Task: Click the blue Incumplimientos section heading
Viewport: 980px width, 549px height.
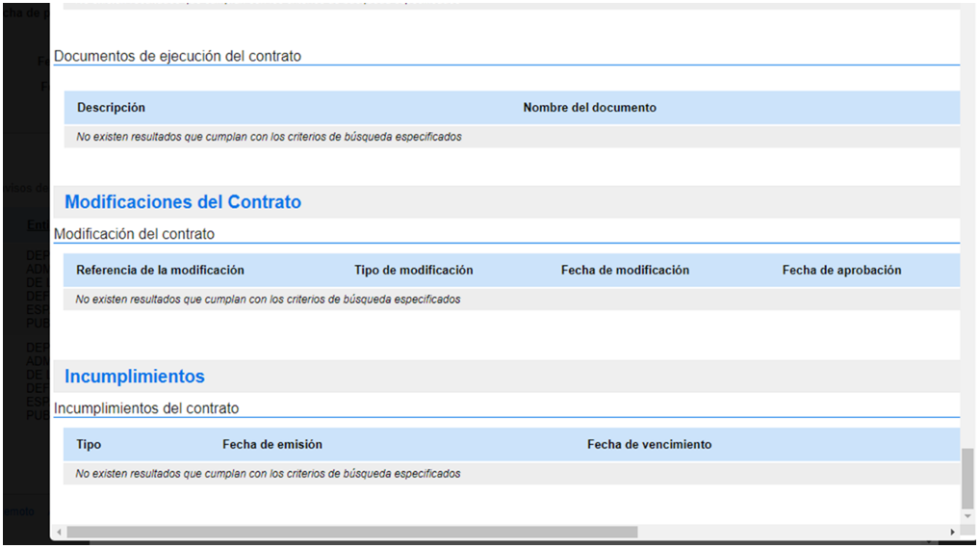Action: point(135,377)
